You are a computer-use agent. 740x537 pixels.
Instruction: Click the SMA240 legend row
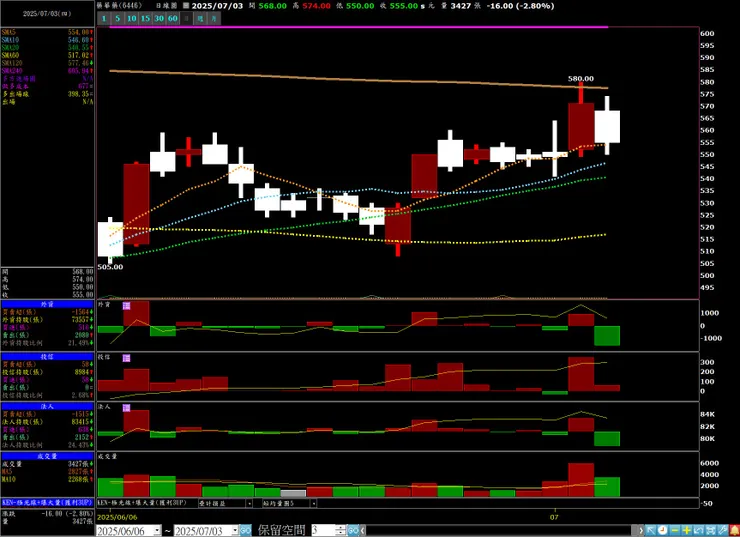click(47, 71)
